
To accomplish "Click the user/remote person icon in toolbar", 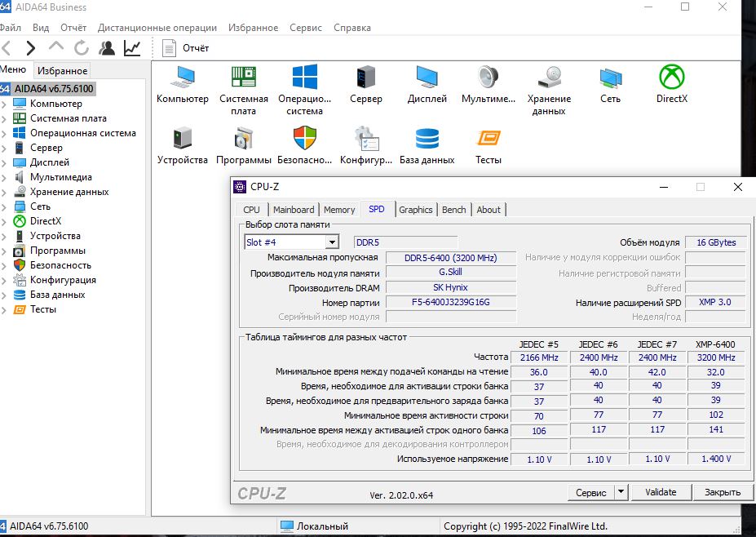I will tap(107, 48).
